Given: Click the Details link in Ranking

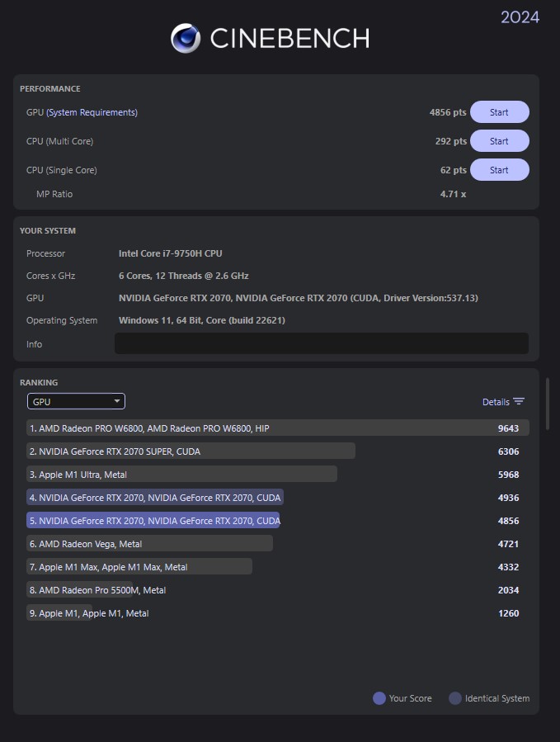Looking at the screenshot, I should tap(496, 402).
